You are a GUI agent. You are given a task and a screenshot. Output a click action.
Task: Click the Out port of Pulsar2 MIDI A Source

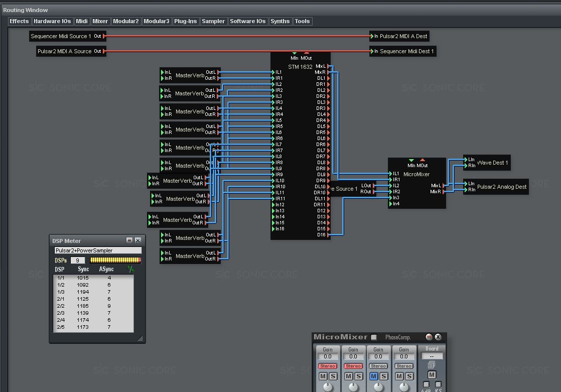click(103, 51)
